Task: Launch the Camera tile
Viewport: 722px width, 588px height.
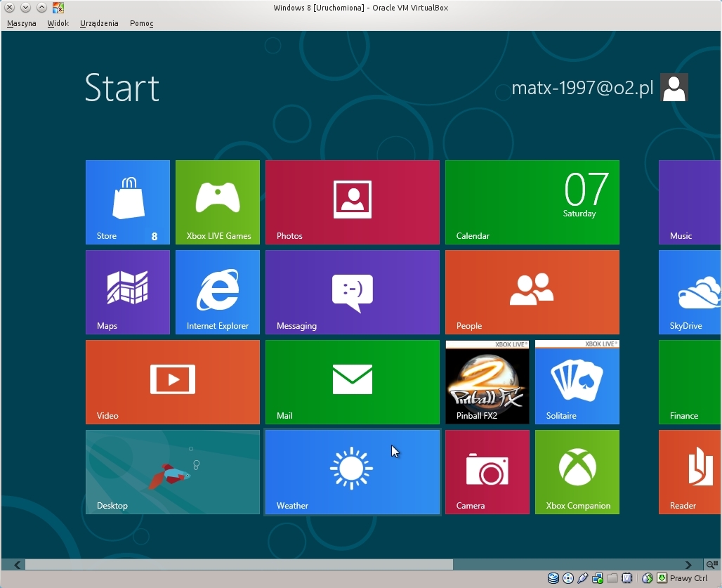Action: pos(487,472)
